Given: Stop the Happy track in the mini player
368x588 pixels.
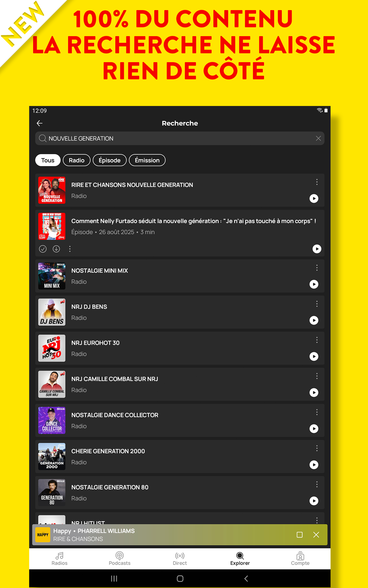Looking at the screenshot, I should click(x=300, y=535).
